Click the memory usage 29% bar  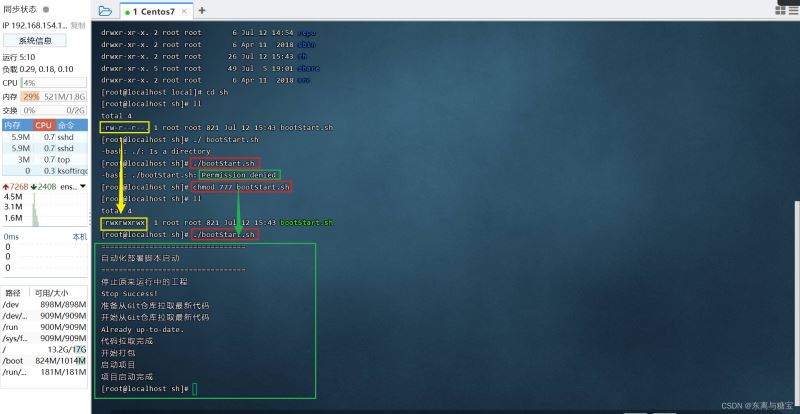(31, 96)
